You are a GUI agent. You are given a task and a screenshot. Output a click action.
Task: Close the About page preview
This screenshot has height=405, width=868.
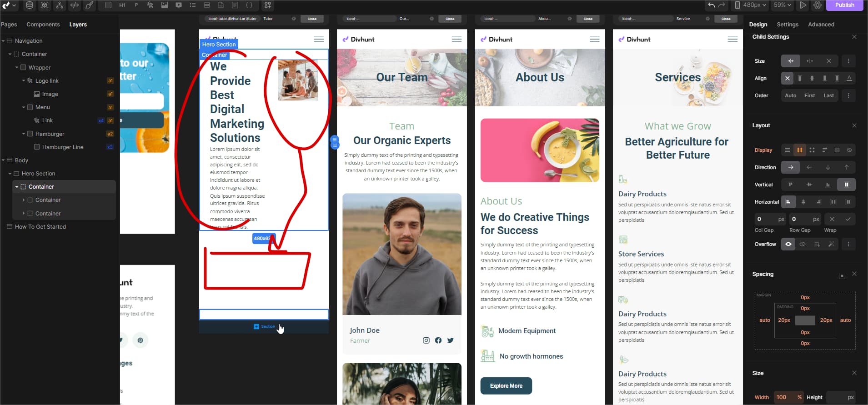pos(588,19)
